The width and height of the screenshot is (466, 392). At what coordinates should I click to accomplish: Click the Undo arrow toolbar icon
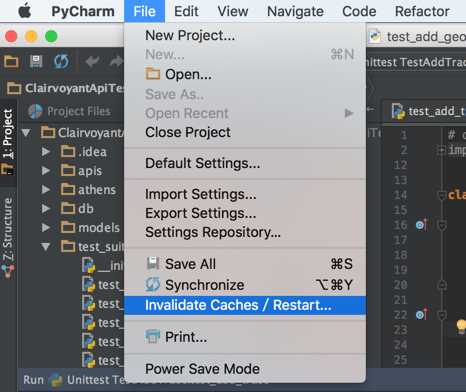click(92, 61)
